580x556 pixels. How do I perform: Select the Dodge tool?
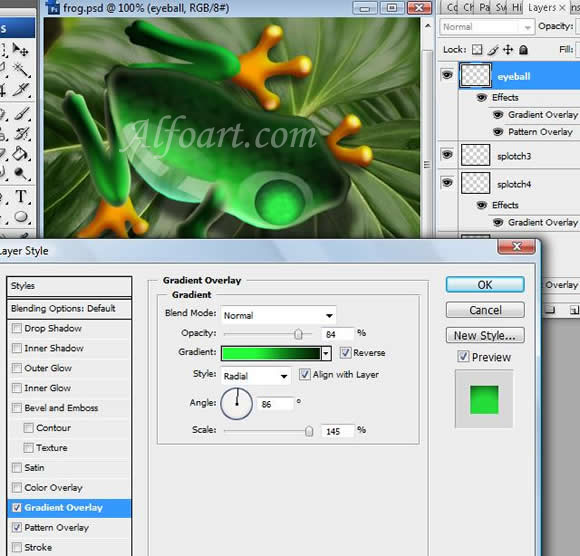point(20,173)
